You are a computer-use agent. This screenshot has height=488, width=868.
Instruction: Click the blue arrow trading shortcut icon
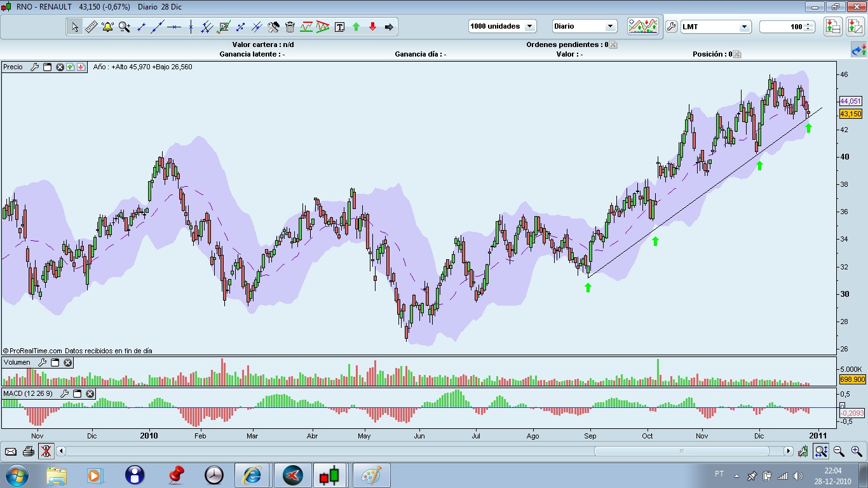(858, 50)
